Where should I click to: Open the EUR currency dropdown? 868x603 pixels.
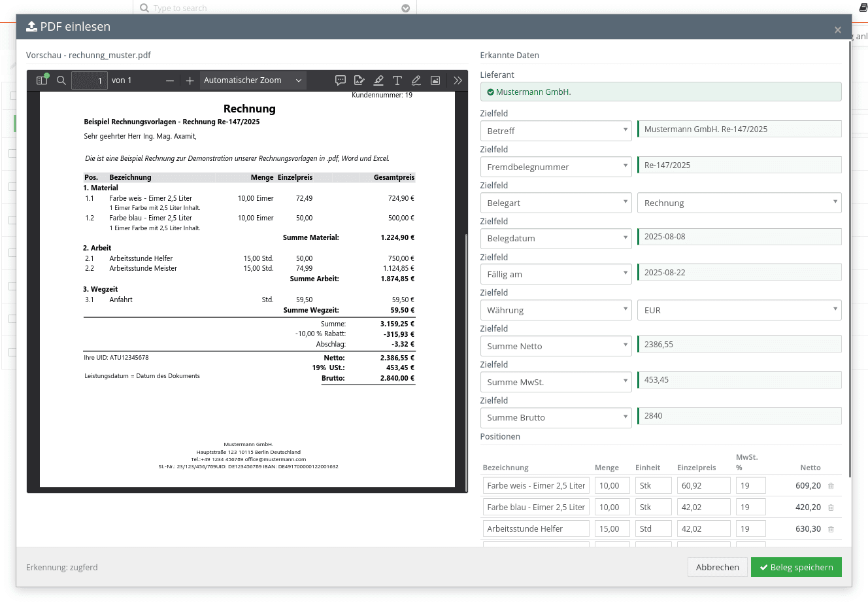tap(739, 310)
